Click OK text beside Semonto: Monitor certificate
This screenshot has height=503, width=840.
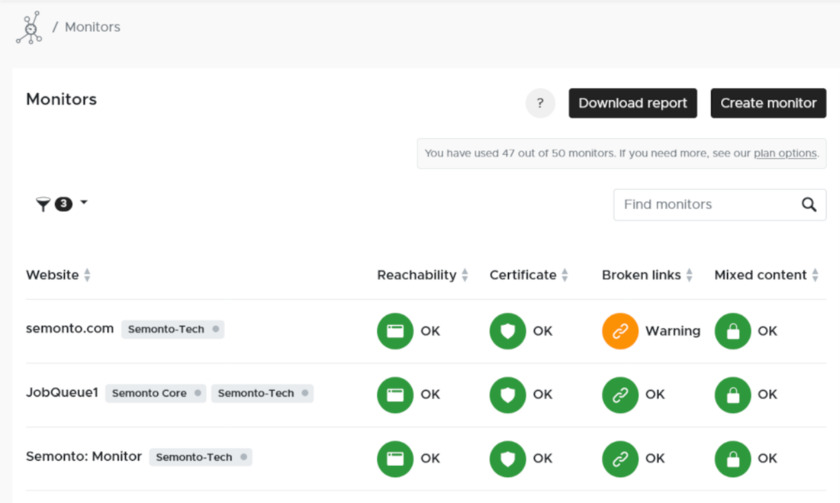(x=543, y=459)
